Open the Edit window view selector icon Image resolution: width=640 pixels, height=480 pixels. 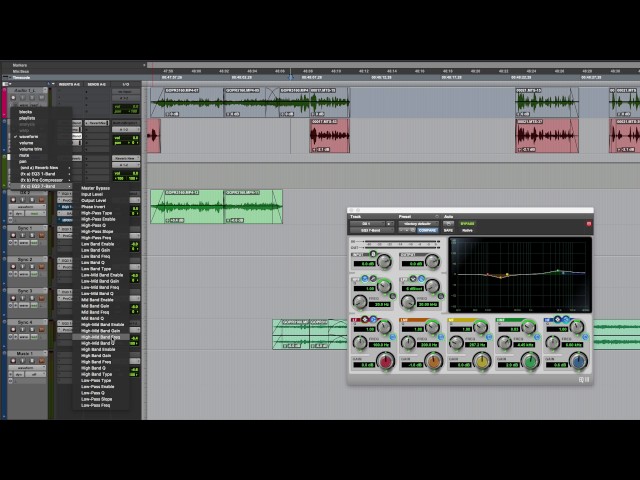click(5, 84)
